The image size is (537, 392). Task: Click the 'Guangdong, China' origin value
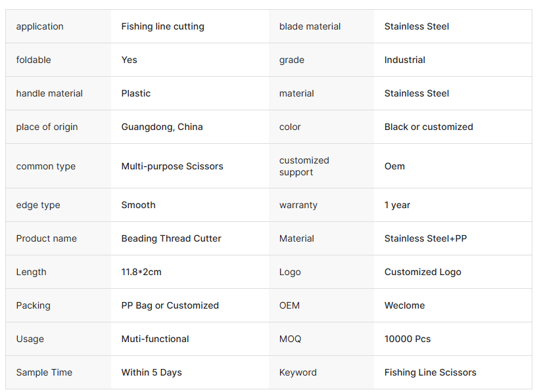162,127
